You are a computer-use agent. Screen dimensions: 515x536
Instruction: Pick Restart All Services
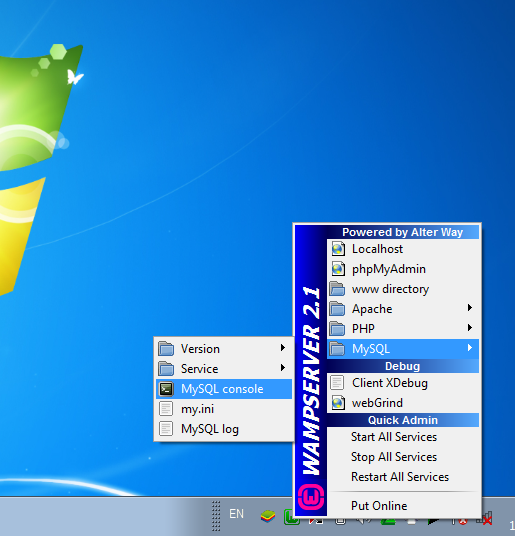403,477
